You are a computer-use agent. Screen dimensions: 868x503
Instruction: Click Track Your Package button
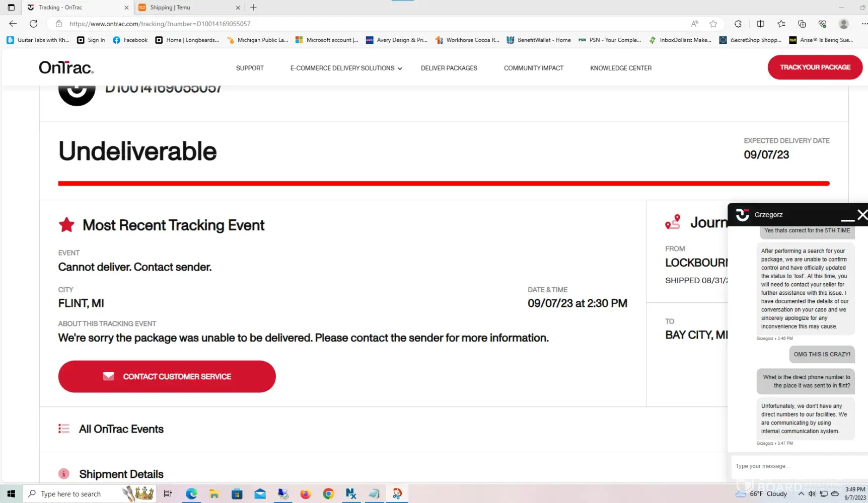(815, 67)
